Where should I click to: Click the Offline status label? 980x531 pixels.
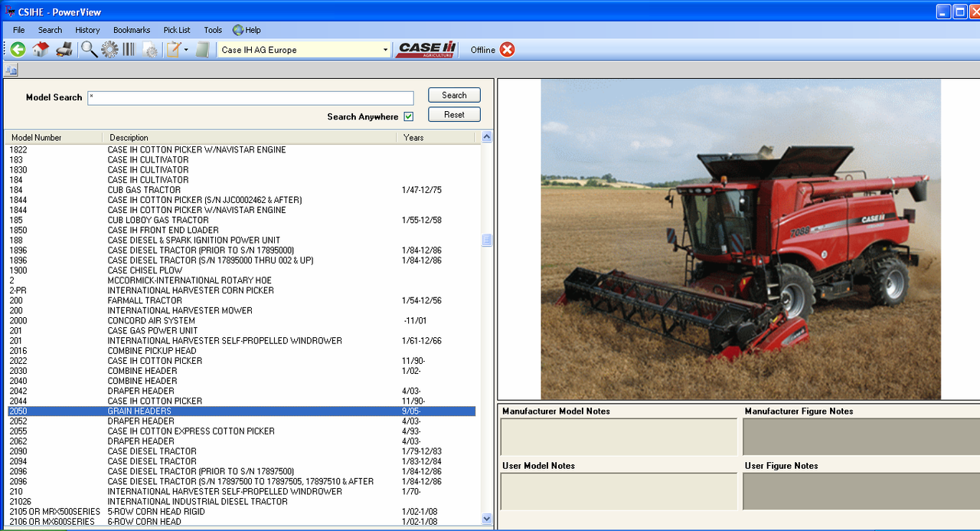click(482, 50)
